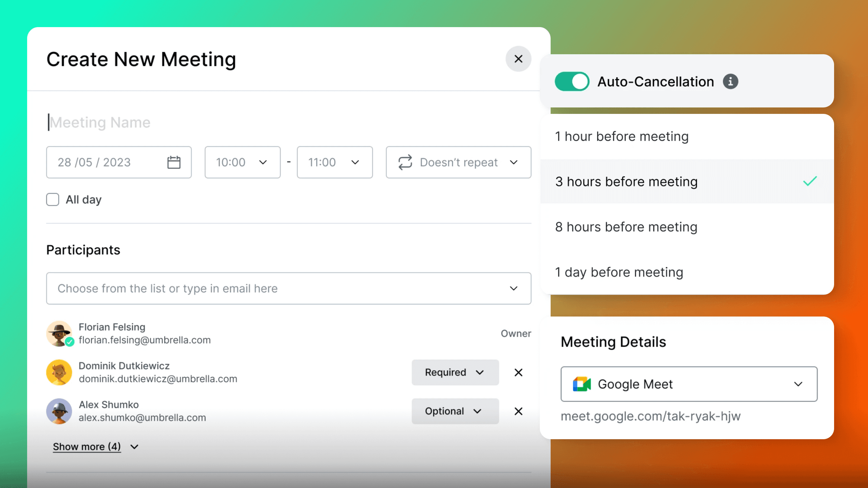Screen dimensions: 868x488
Task: Click Dominik Dutkiewicz's avatar
Action: click(59, 372)
